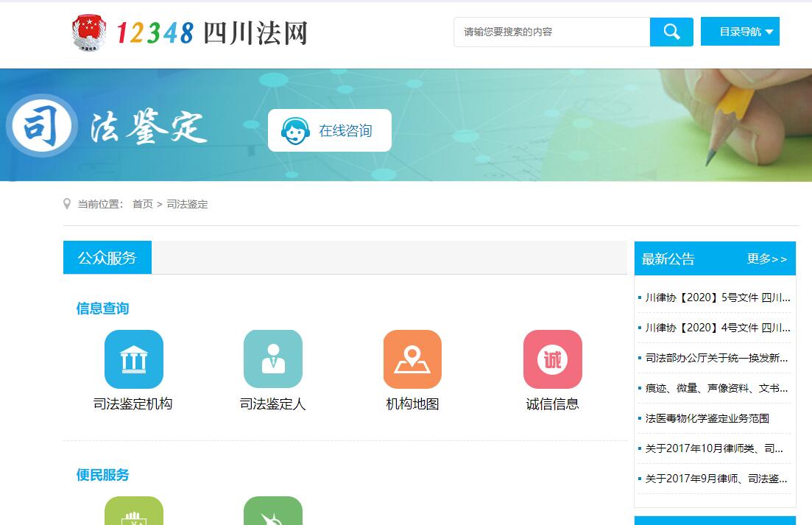Open notice 痕迹、微量、声像资料、文书...
Image resolution: width=812 pixels, height=525 pixels.
(x=716, y=388)
